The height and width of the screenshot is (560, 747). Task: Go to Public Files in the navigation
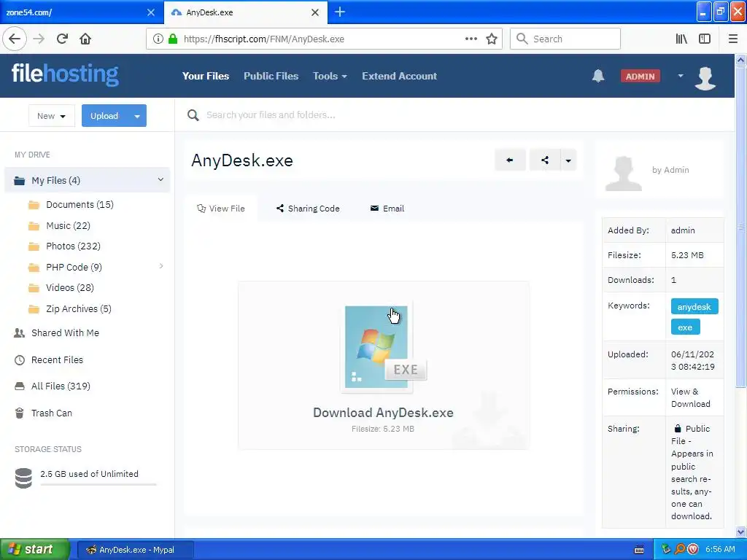pos(271,76)
